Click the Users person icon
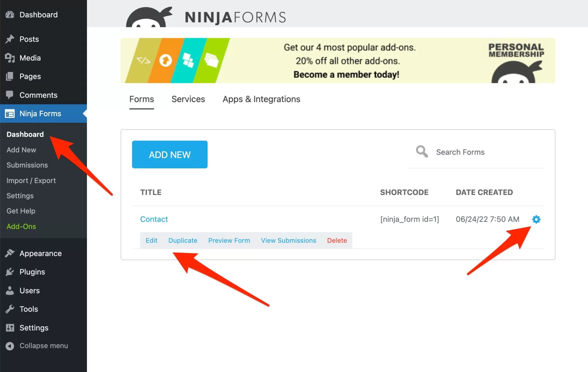Screen dimensions: 588x372 [x=10, y=291]
